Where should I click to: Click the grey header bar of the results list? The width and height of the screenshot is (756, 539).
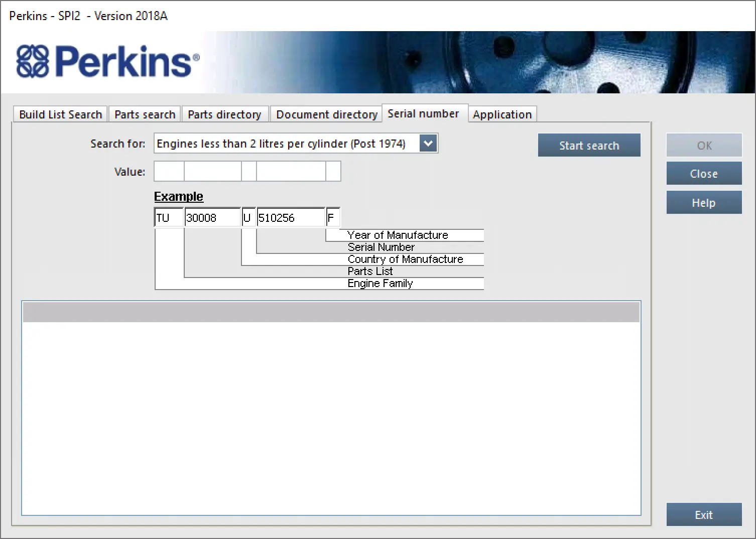click(x=331, y=312)
